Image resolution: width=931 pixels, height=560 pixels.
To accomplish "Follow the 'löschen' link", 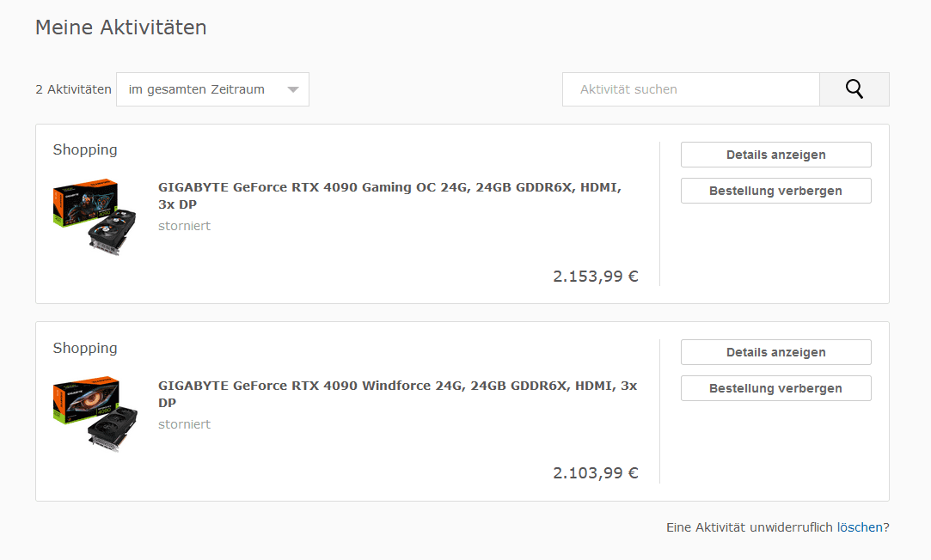I will [x=860, y=527].
